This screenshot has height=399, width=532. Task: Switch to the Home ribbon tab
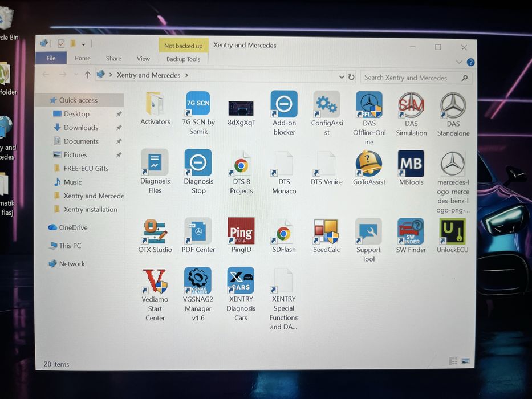[83, 58]
